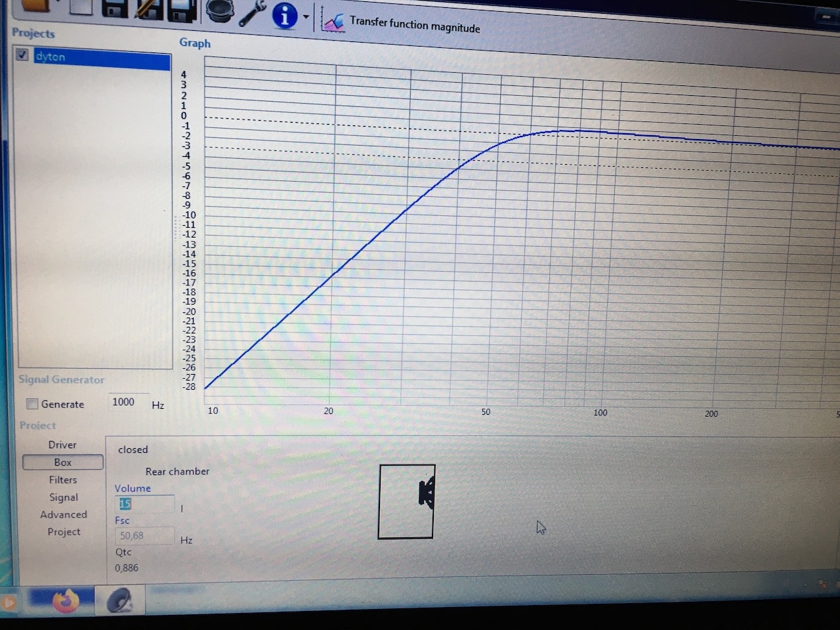This screenshot has width=840, height=630.
Task: Open the driver editor speaker icon
Action: pos(220,10)
